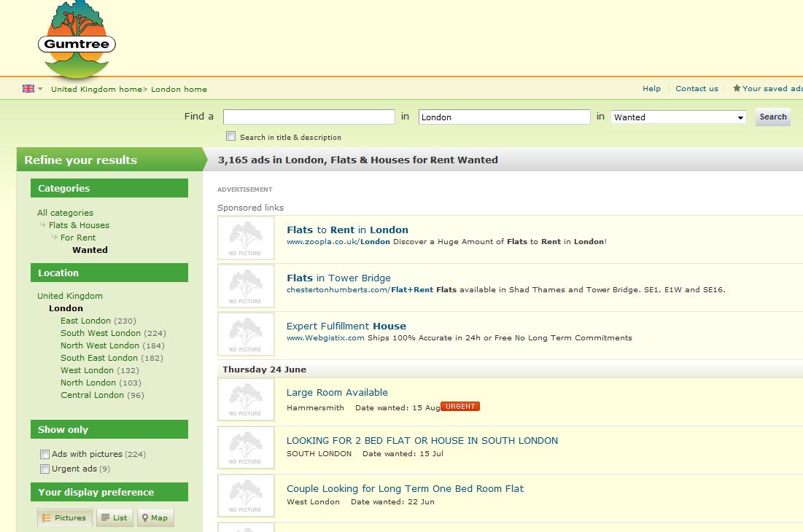Check the Urgent ads filter
This screenshot has height=532, width=803.
coord(45,469)
